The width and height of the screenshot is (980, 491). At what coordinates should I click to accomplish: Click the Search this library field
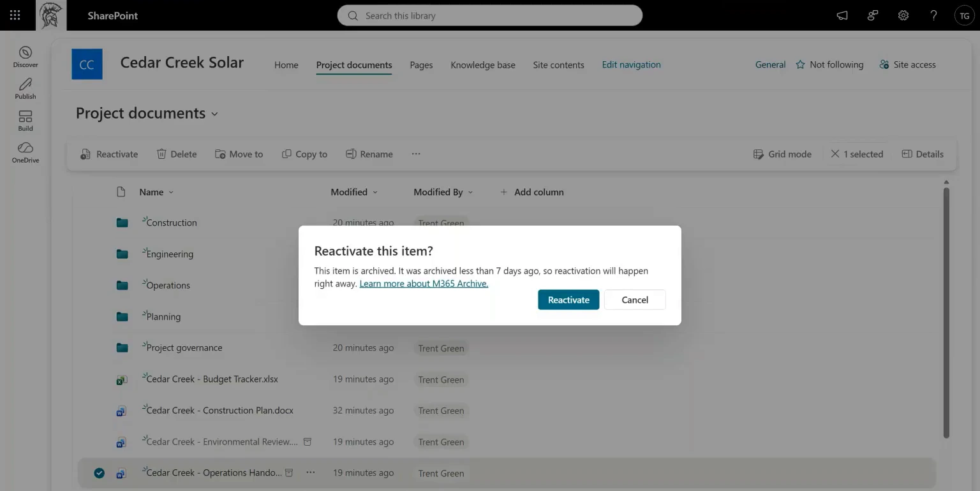click(x=489, y=15)
